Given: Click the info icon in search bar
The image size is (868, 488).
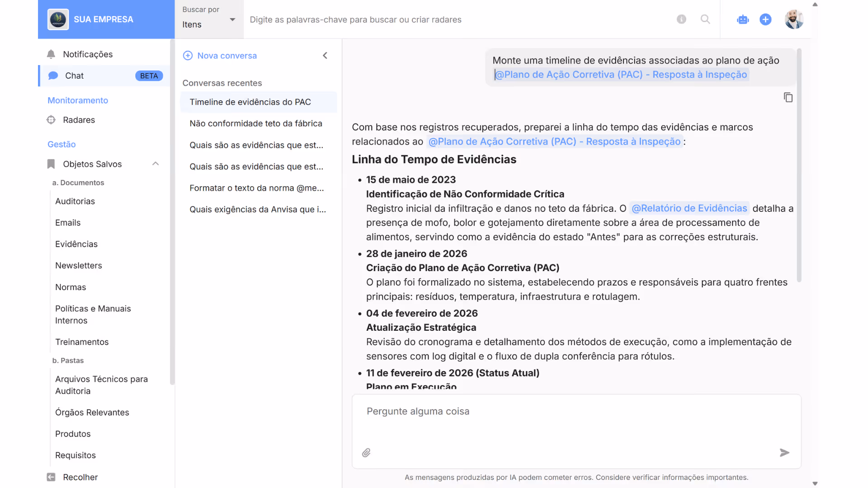Looking at the screenshot, I should (681, 19).
